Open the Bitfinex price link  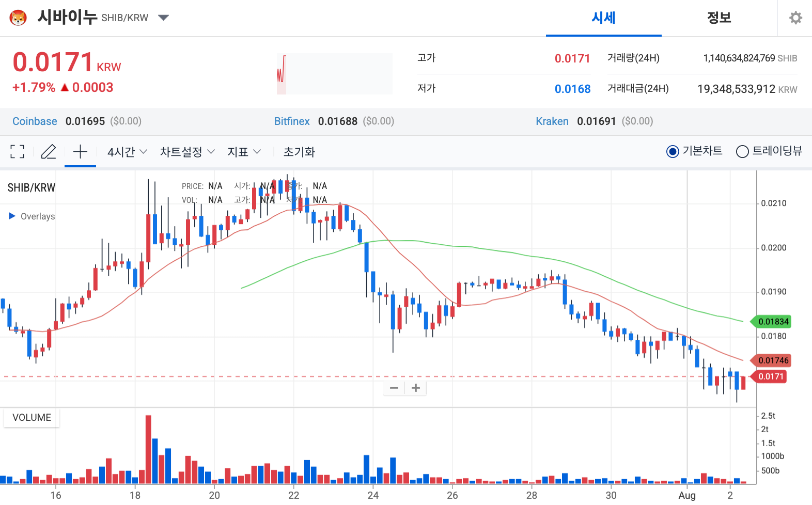point(292,121)
